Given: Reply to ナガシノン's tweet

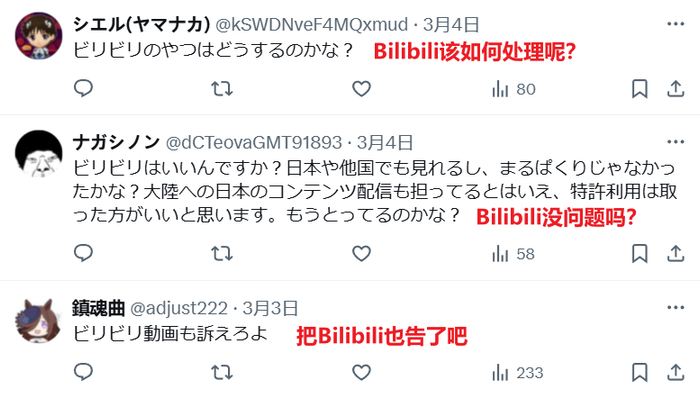Looking at the screenshot, I should [83, 253].
